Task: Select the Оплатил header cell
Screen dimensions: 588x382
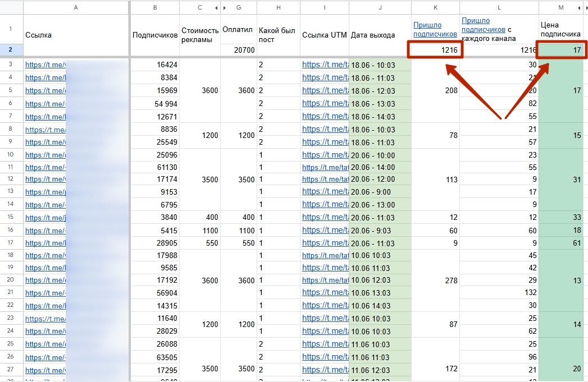Action: coord(239,29)
